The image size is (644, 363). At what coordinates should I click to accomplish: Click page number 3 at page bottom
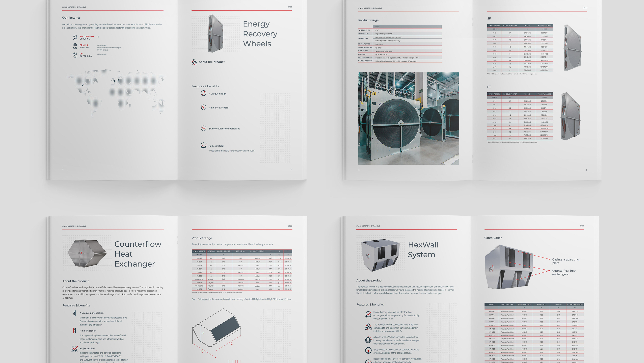pos(291,169)
